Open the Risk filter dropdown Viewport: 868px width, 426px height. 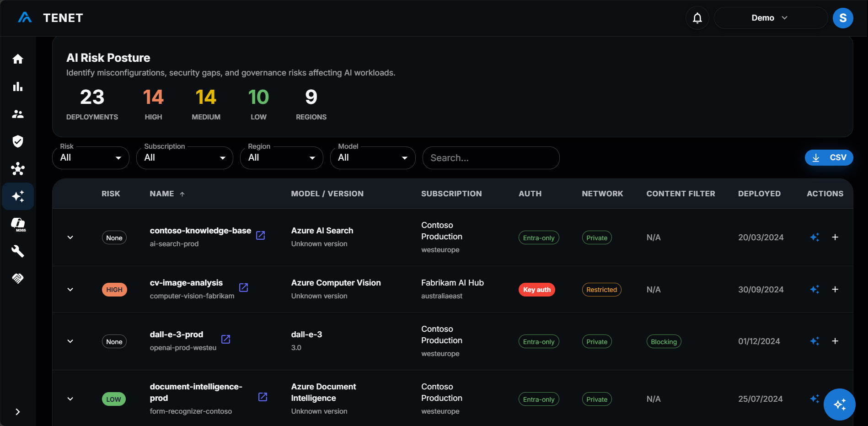pos(91,158)
